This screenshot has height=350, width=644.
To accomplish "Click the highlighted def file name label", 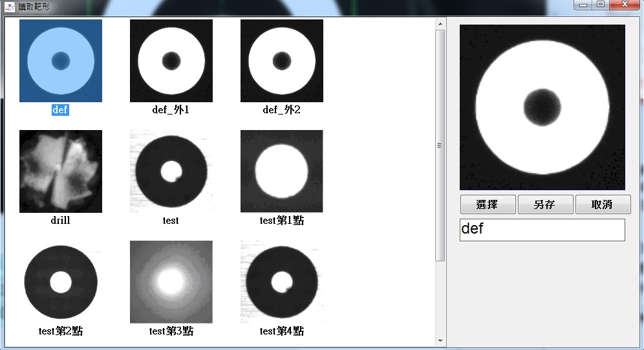I will coord(60,110).
